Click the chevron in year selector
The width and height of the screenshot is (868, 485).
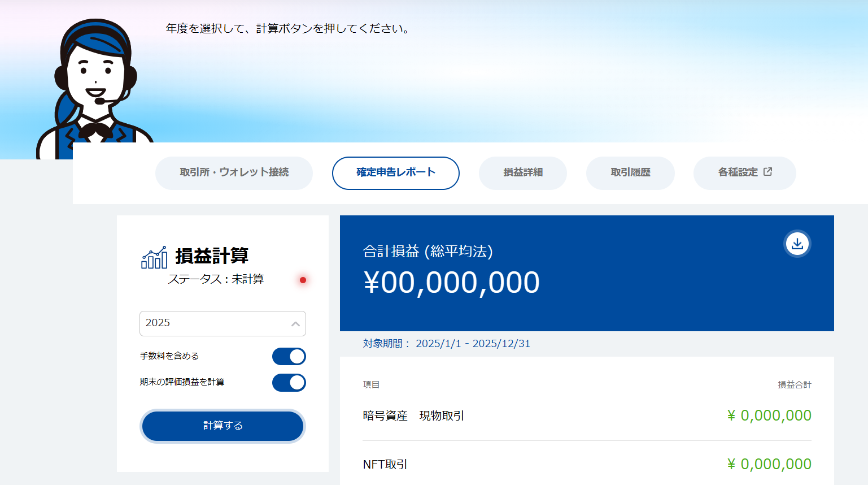(295, 324)
